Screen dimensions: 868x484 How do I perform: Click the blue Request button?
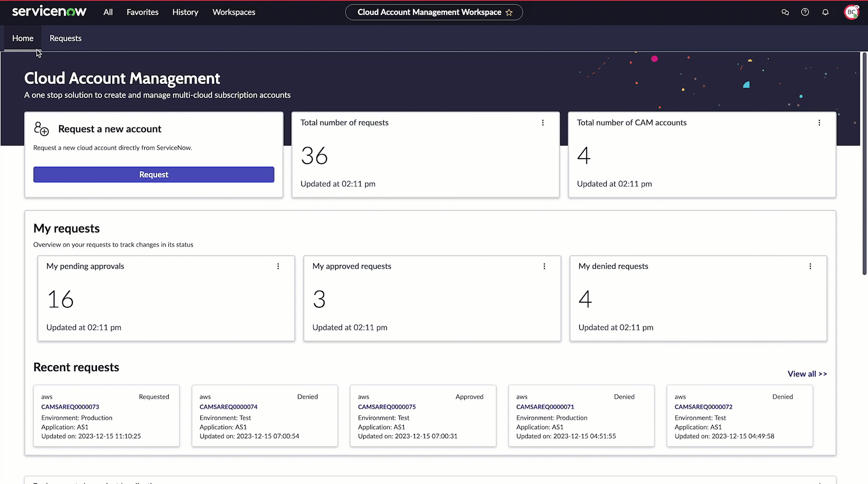pos(154,174)
